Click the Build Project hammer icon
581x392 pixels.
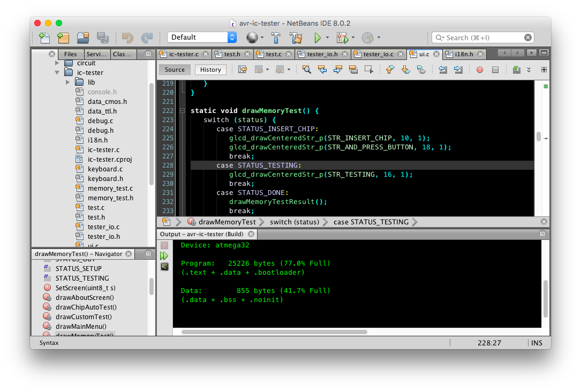276,37
